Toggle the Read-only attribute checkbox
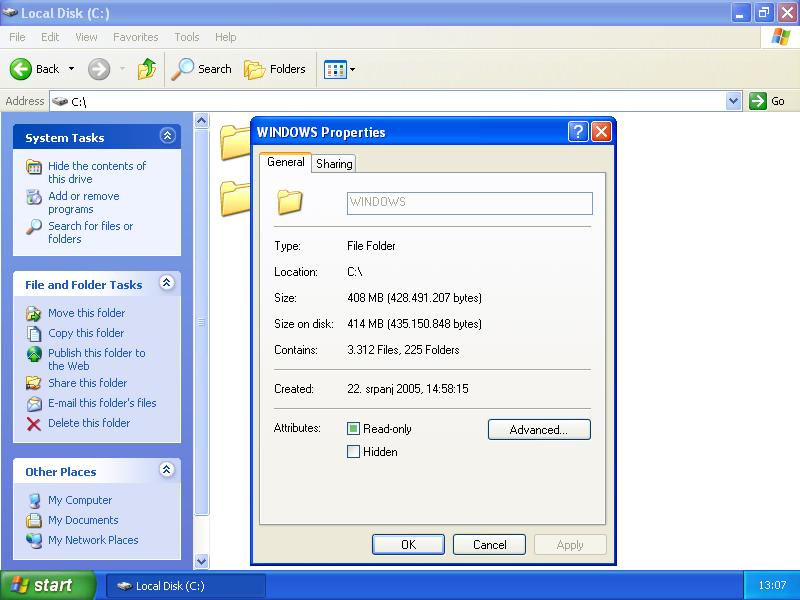The width and height of the screenshot is (800, 600). 353,429
